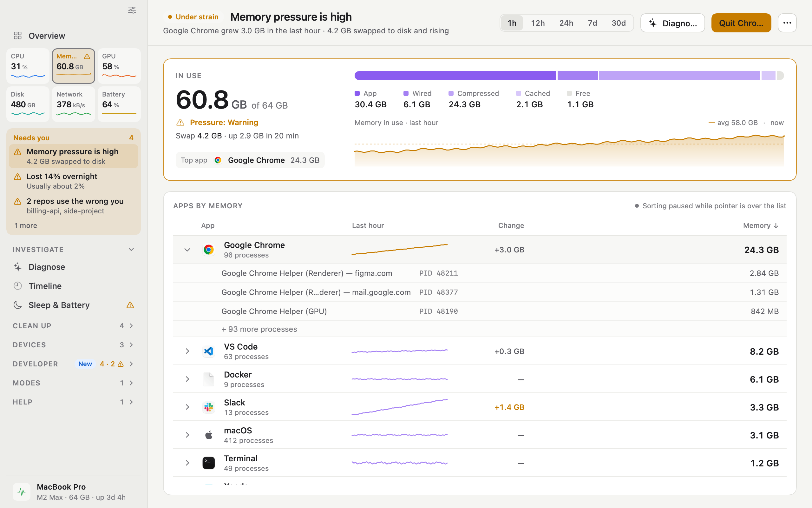Select the 12h time range
The width and height of the screenshot is (812, 508).
click(x=538, y=23)
